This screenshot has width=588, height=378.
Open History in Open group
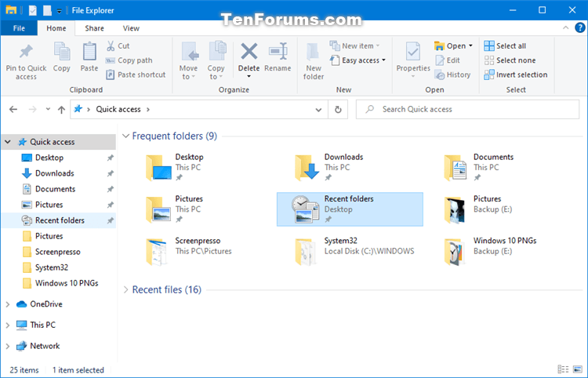[x=452, y=75]
